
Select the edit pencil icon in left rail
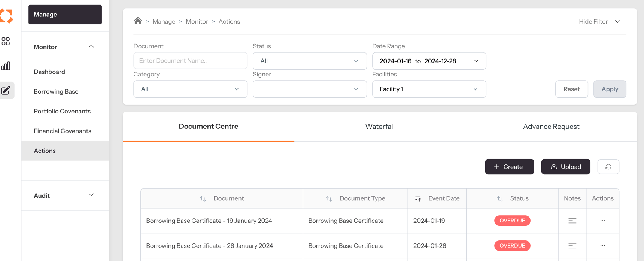tap(6, 90)
